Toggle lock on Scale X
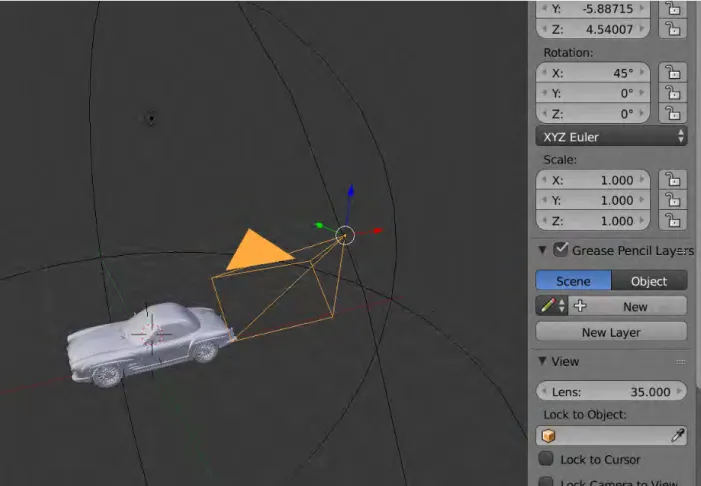This screenshot has height=486, width=701. point(672,180)
